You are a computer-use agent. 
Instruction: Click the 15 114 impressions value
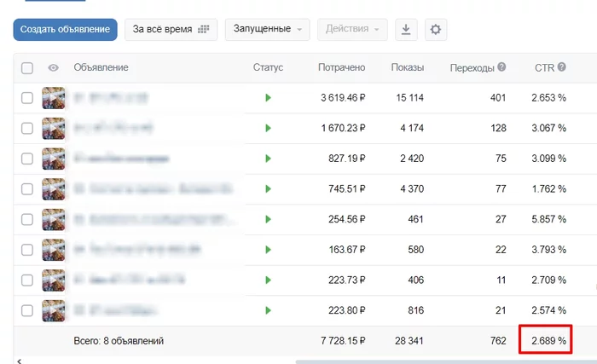(x=409, y=98)
